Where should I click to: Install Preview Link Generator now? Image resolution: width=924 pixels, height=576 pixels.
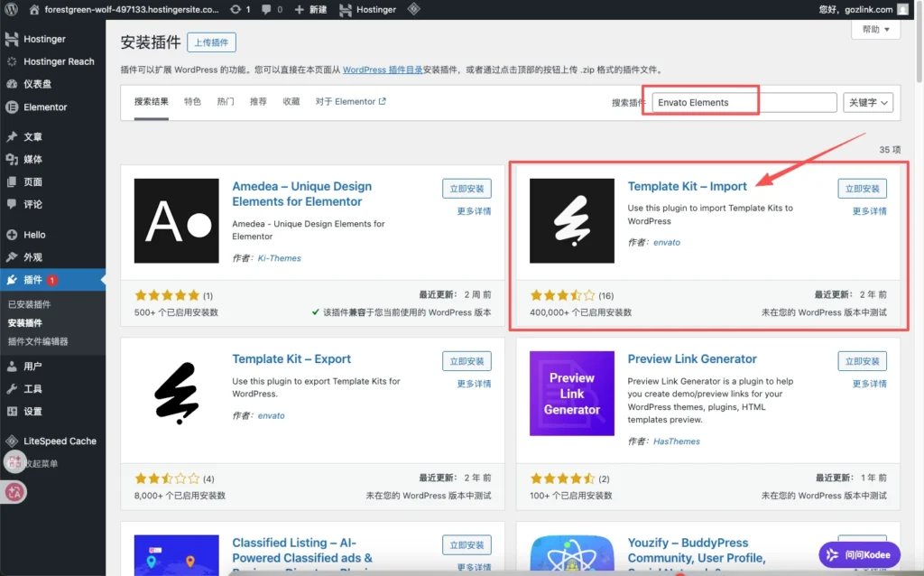click(862, 361)
